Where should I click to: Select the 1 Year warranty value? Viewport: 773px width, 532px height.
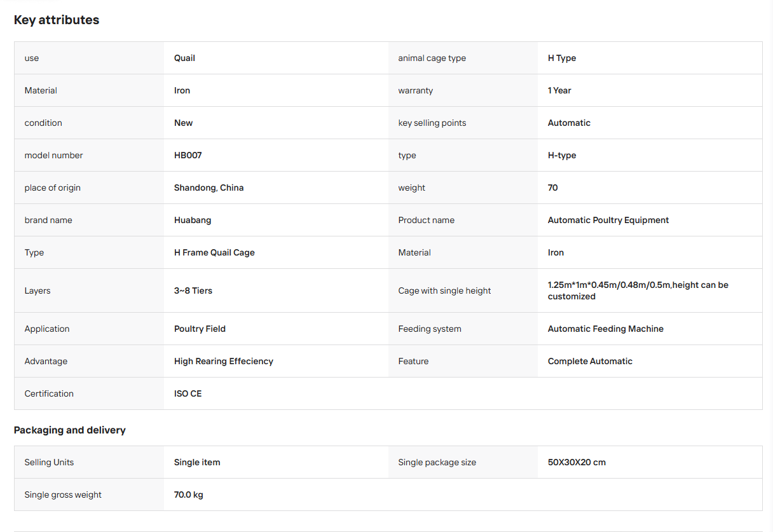[559, 90]
